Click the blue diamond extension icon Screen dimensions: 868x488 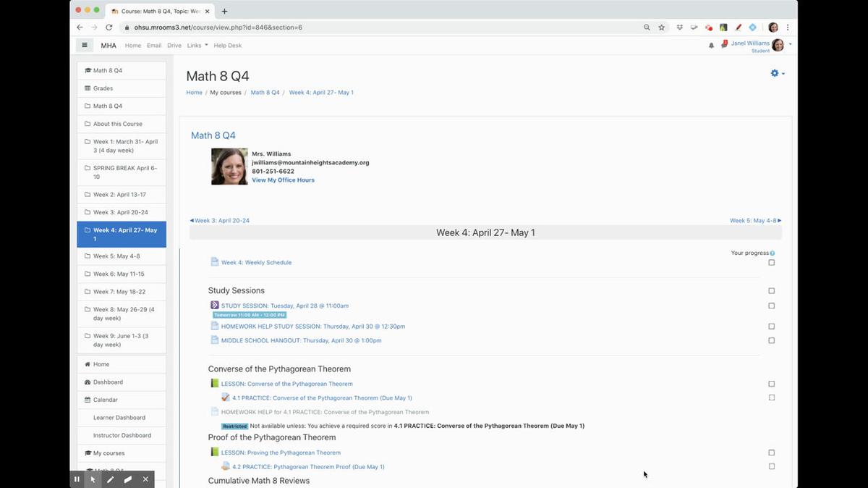(753, 28)
